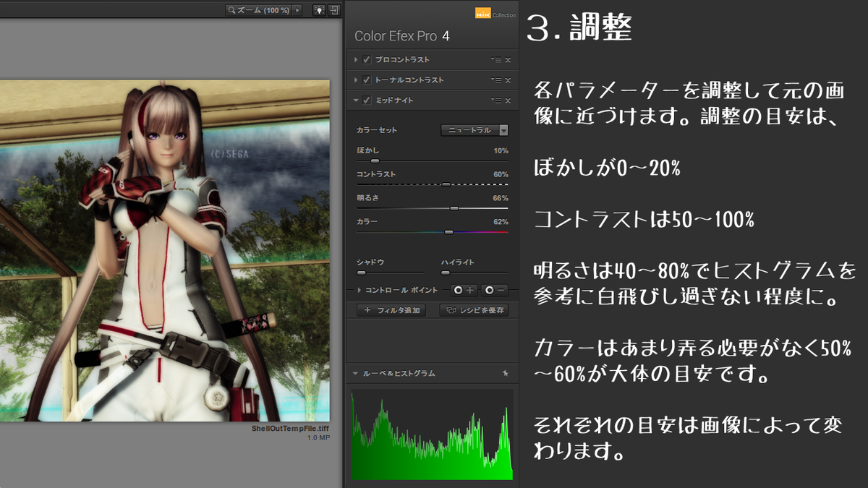Click the コントラスト slider handle
This screenshot has width=868, height=488.
[446, 184]
